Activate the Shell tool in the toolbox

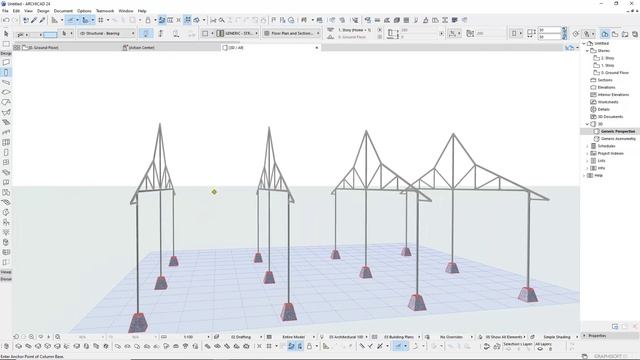[6, 112]
